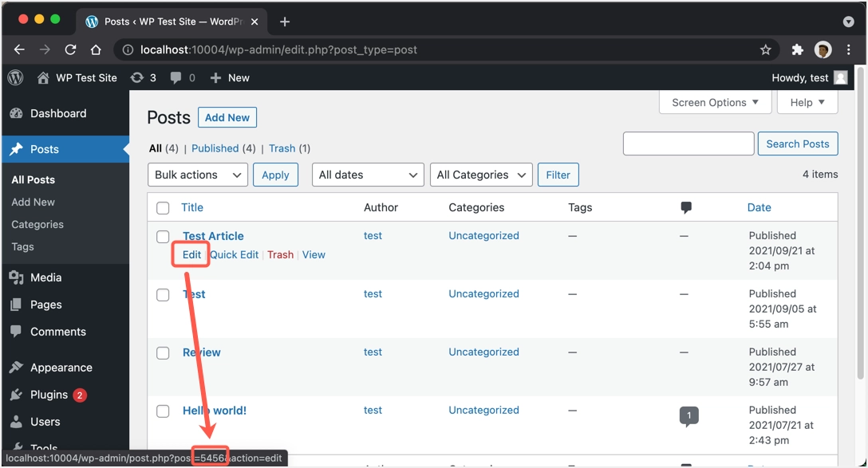Open the Plugins menu in sidebar

[49, 395]
